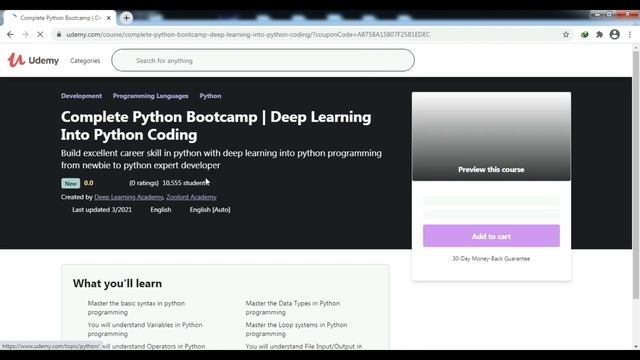Click the 0.0 rating value
Image resolution: width=640 pixels, height=360 pixels.
[x=89, y=183]
